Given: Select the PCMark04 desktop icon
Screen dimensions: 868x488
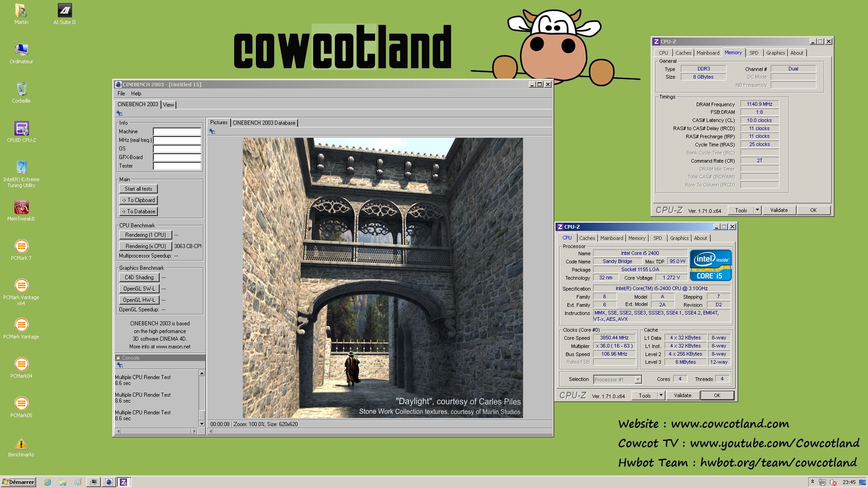Looking at the screenshot, I should click(21, 367).
